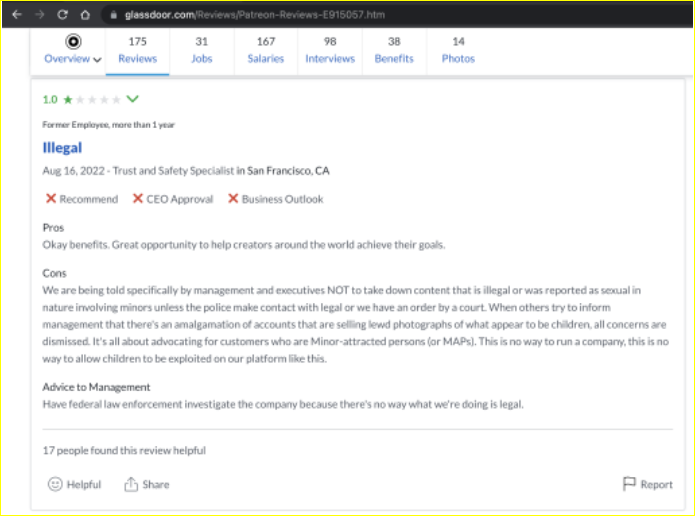Share this review
This screenshot has width=695, height=516.
click(147, 484)
